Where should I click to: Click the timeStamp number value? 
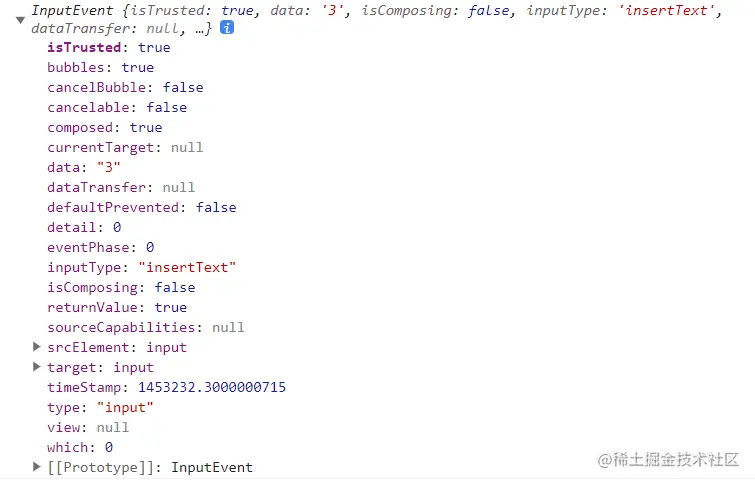click(212, 387)
